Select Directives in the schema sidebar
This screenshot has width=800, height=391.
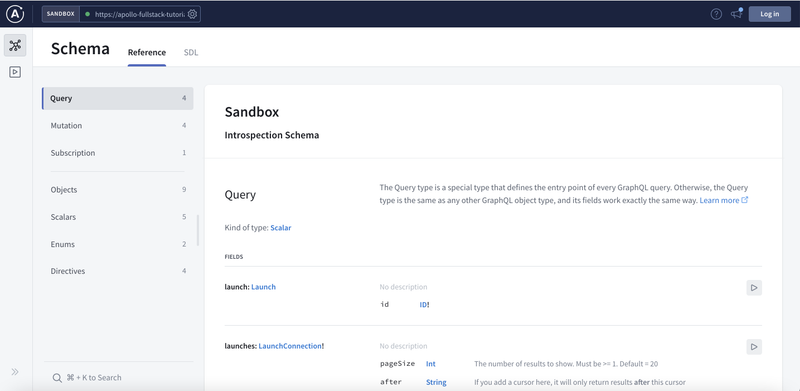coord(118,272)
